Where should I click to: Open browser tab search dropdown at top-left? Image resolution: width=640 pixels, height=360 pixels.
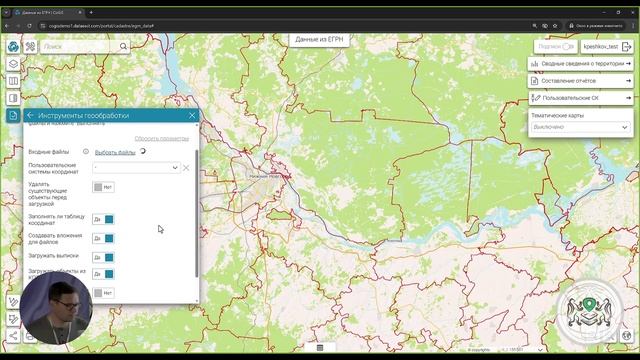6,13
